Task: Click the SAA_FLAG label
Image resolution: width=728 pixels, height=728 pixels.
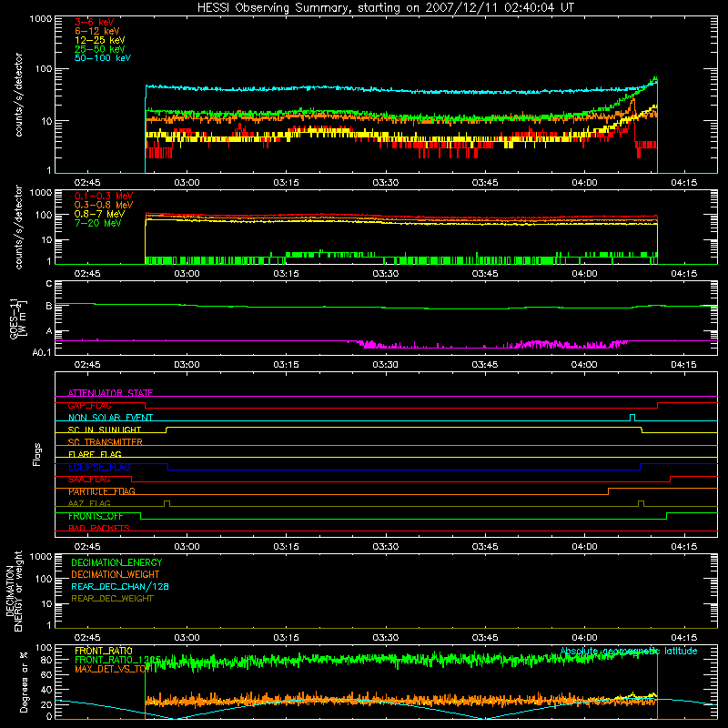Action: [89, 480]
